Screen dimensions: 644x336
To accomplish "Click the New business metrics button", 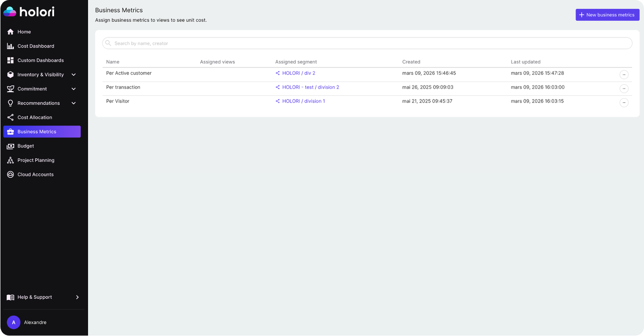I will [607, 14].
